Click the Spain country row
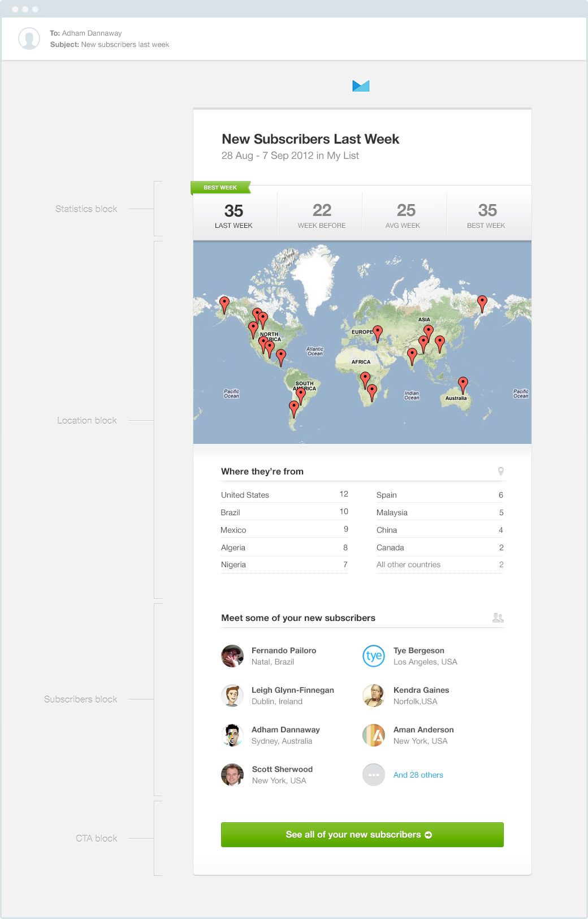 440,495
